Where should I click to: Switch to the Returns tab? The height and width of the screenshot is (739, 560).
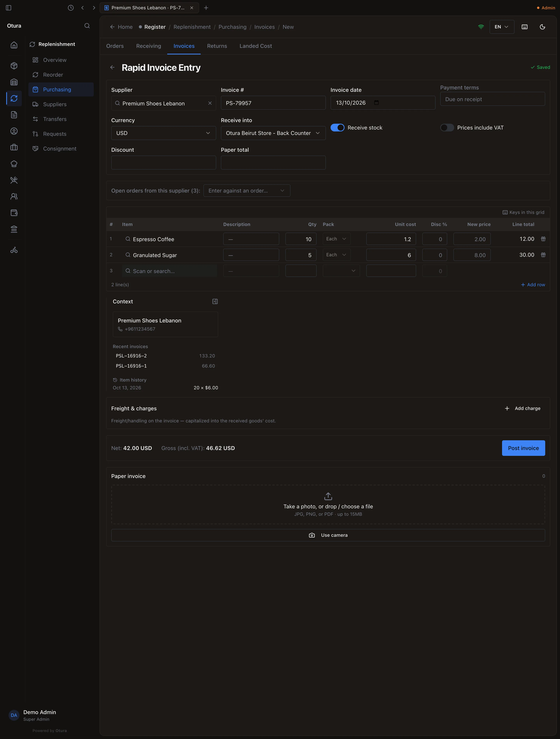217,46
